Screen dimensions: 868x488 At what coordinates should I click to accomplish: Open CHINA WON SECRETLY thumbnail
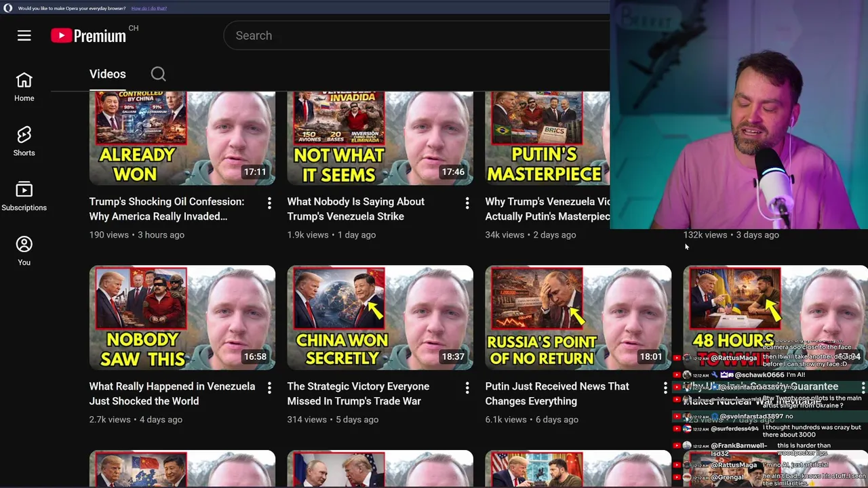[380, 317]
